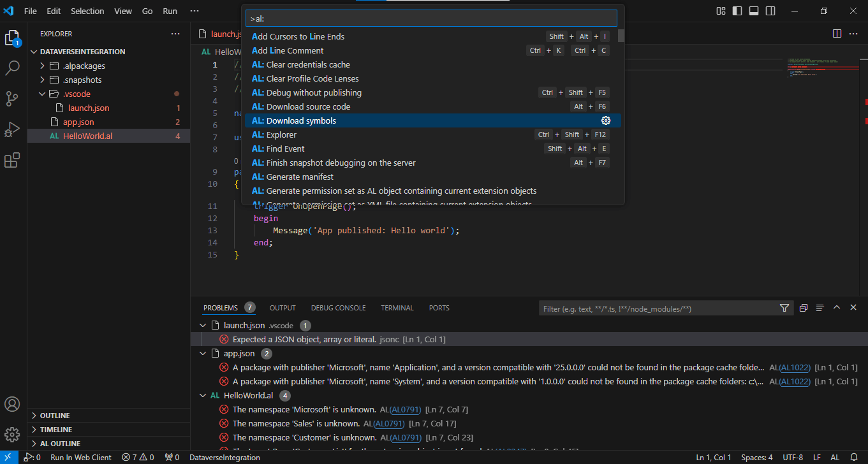Viewport: 868px width, 464px height.
Task: Click the gear icon beside Download symbols
Action: [x=606, y=120]
